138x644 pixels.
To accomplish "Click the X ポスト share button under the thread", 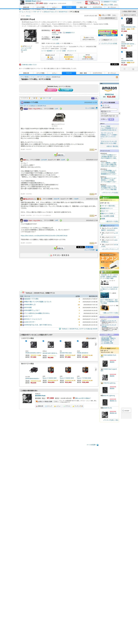I will [80, 247].
